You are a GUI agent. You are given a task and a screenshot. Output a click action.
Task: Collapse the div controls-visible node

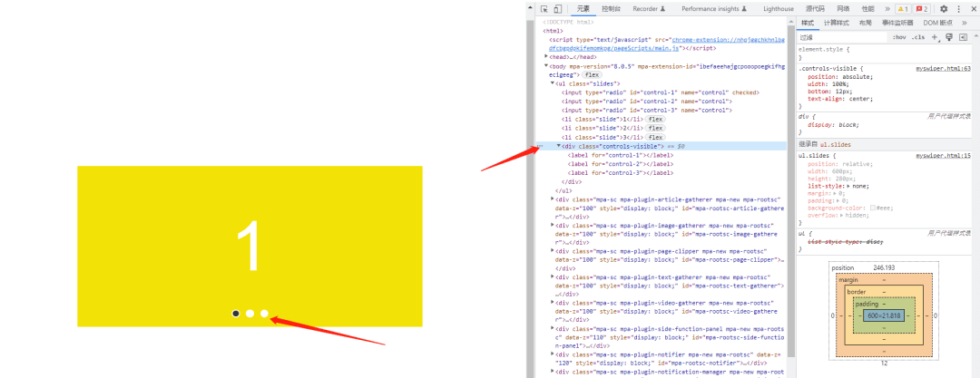pyautogui.click(x=559, y=146)
